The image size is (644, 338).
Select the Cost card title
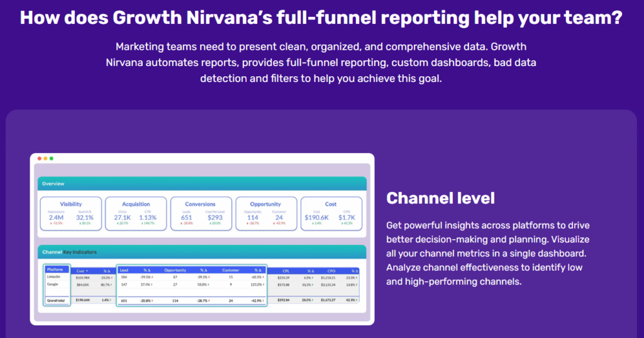pyautogui.click(x=331, y=204)
